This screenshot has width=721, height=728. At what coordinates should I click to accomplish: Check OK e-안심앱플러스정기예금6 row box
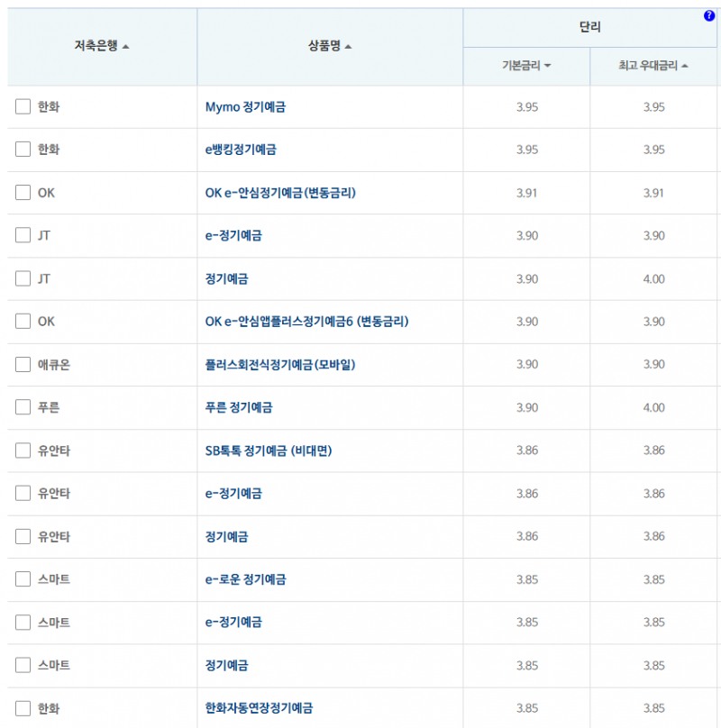[23, 322]
